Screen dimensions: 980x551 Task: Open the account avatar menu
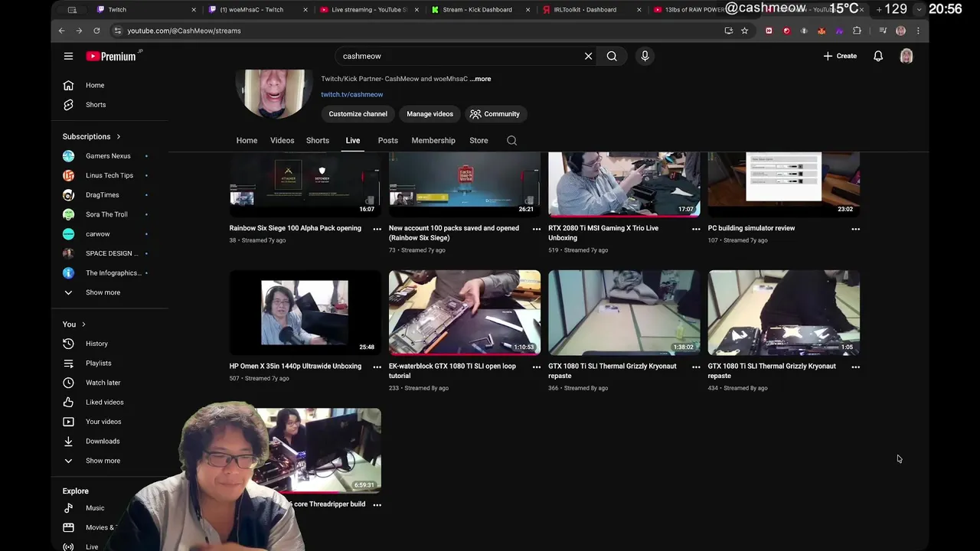pyautogui.click(x=906, y=56)
